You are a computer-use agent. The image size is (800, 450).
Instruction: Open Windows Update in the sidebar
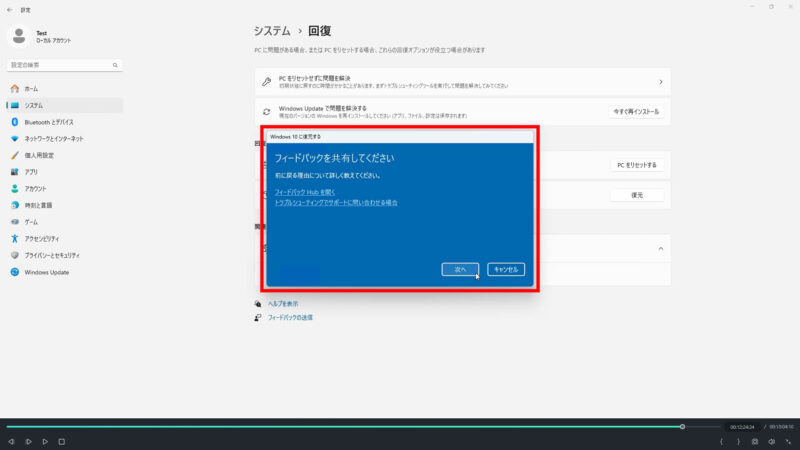tap(46, 272)
